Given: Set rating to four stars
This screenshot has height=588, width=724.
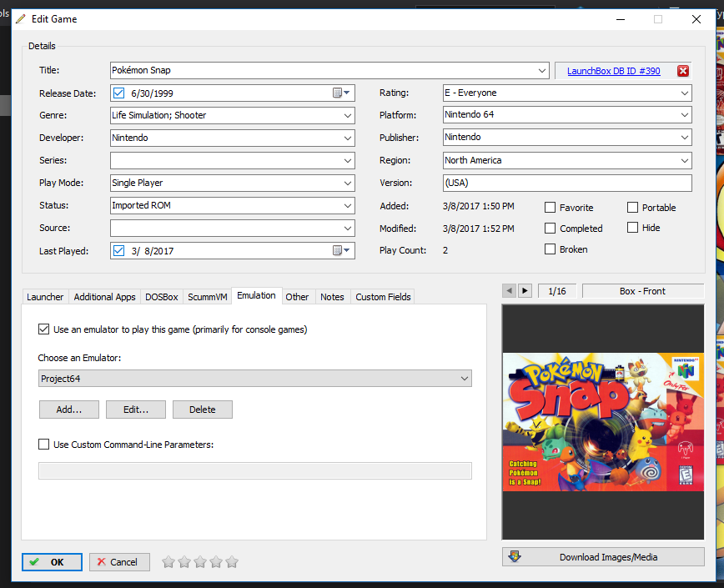Looking at the screenshot, I should click(x=216, y=561).
